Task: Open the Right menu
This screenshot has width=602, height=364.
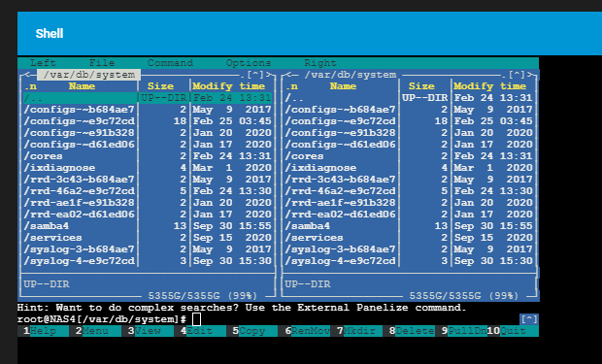Action: point(320,63)
